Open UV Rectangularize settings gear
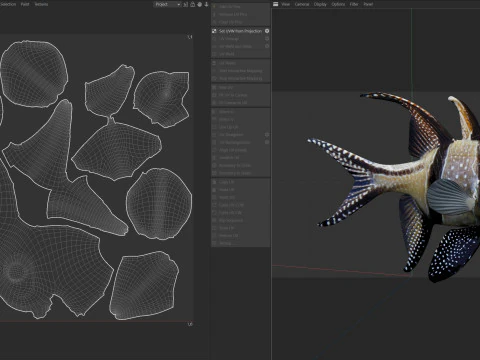 pyautogui.click(x=267, y=142)
